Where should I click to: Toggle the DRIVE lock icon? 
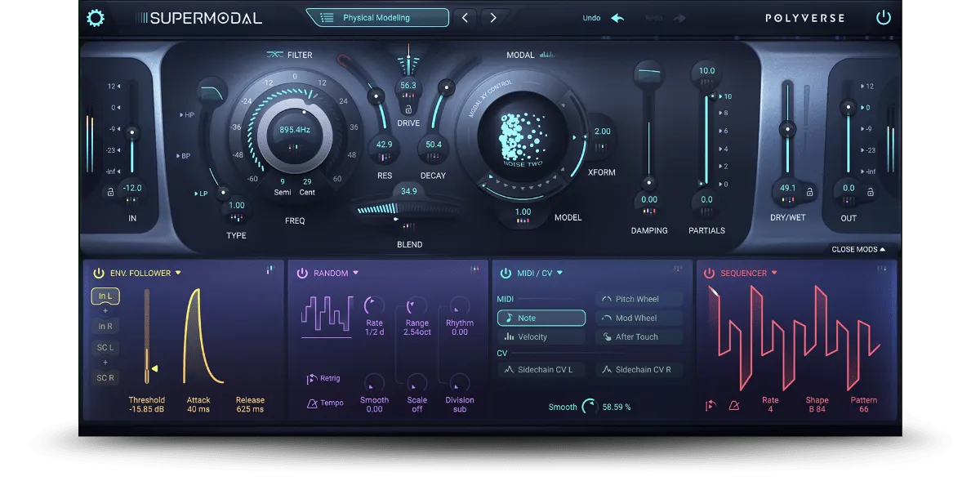pos(408,109)
